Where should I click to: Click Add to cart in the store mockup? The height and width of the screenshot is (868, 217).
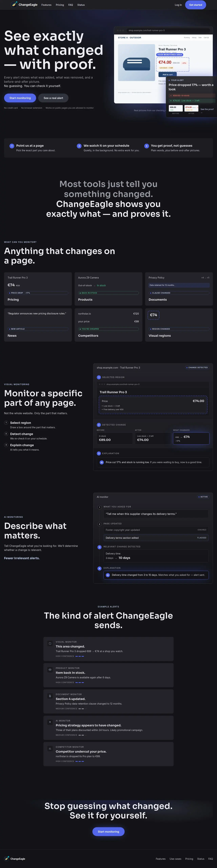(x=168, y=74)
